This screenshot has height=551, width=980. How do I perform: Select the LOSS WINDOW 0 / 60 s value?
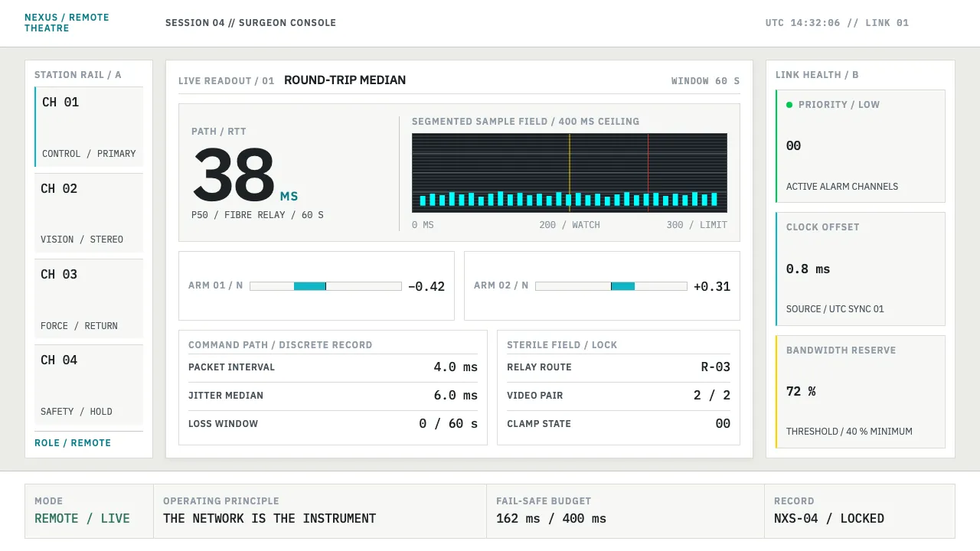tap(448, 424)
